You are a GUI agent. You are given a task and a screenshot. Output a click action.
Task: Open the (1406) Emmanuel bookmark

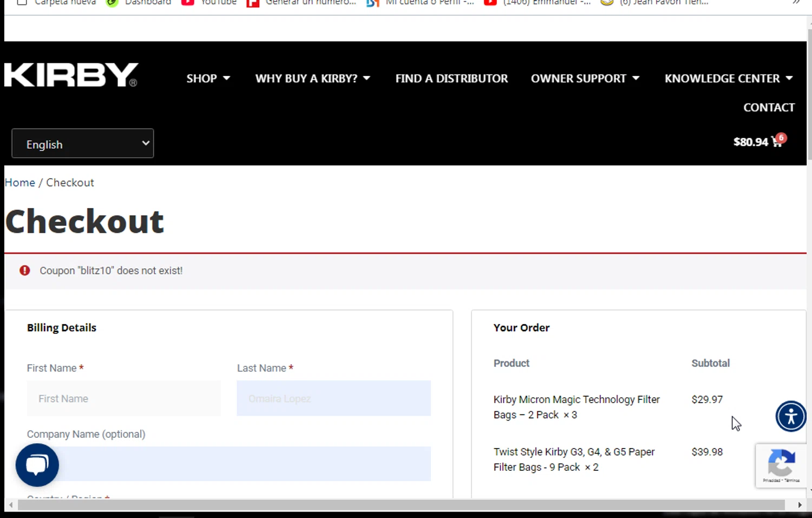coord(538,2)
